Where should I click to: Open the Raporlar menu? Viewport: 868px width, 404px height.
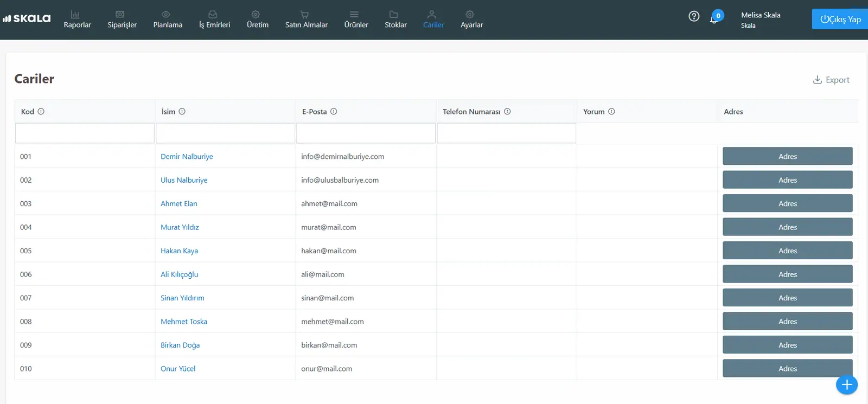coord(77,20)
